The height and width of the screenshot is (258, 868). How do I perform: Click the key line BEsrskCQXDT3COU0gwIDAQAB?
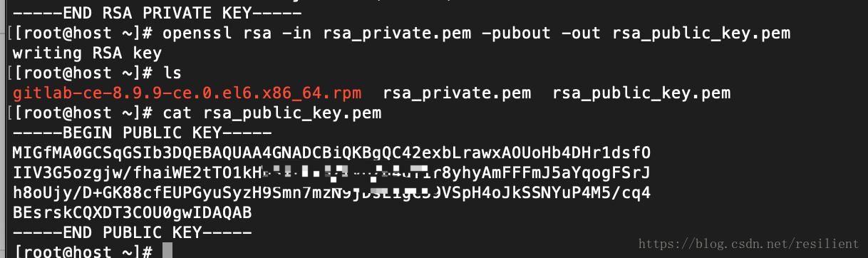pos(132,212)
